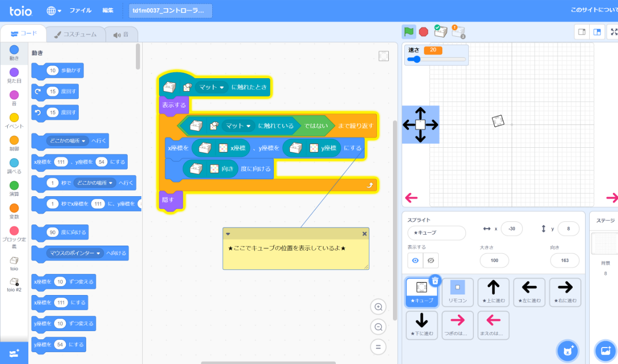Enter fullscreen stage mode
Viewport: 618px width, 364px height.
[614, 31]
